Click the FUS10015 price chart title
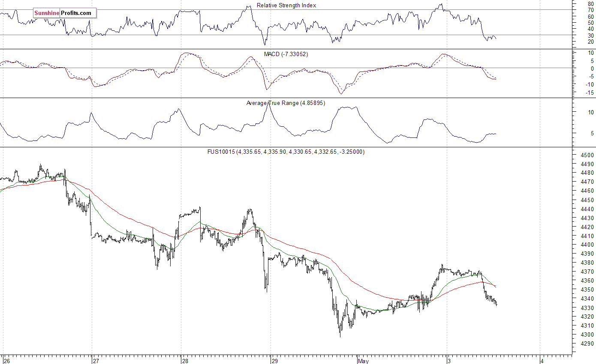 [286, 152]
